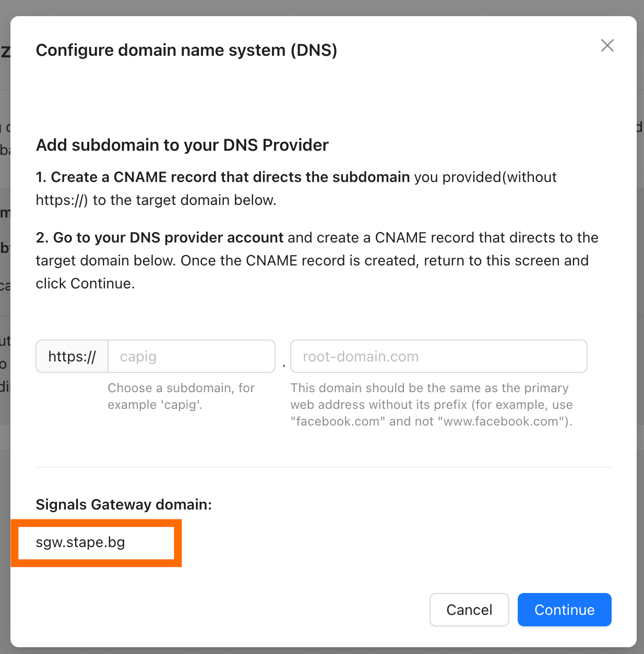This screenshot has width=644, height=654.
Task: Click the dot separator between the domain inputs
Action: click(x=283, y=365)
